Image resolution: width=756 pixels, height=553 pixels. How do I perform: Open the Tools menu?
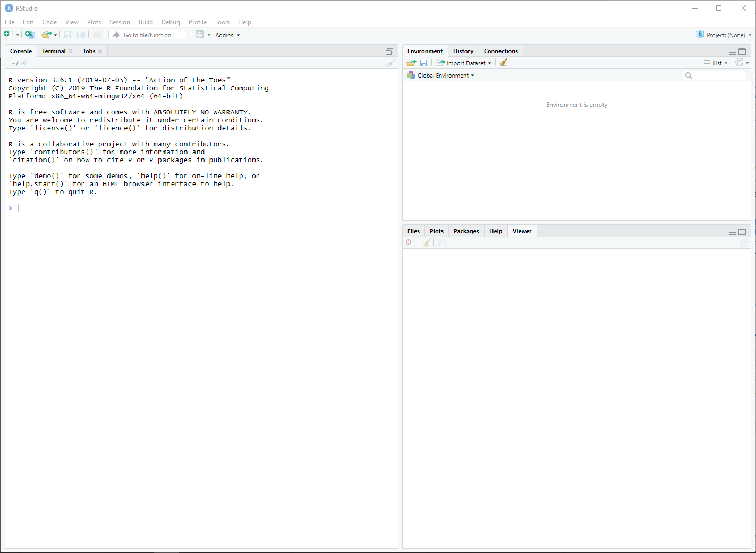pyautogui.click(x=222, y=22)
